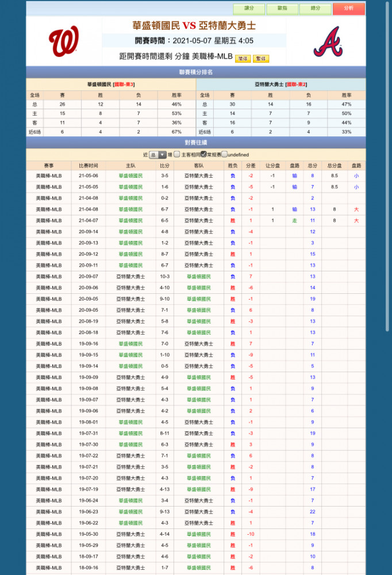
Task: Click the 客队 column header
Action: click(199, 166)
